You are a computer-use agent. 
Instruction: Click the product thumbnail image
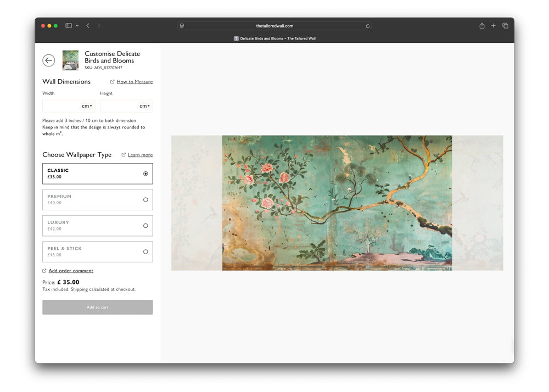pyautogui.click(x=70, y=60)
